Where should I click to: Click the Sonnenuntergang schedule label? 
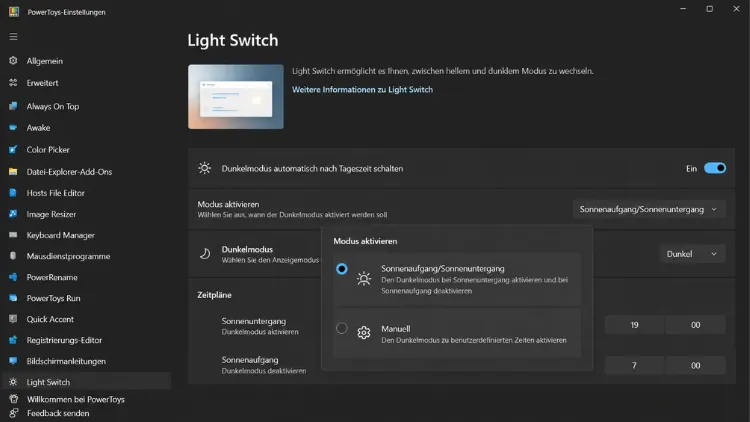point(254,321)
